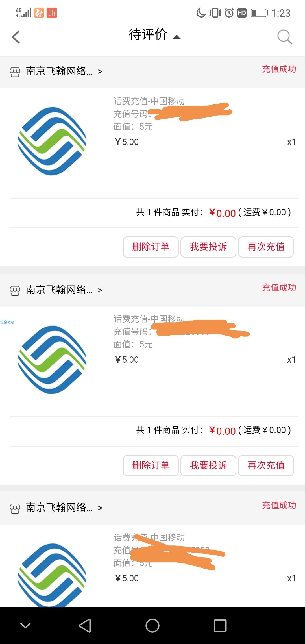Tap the first order's store icon
This screenshot has width=305, height=644.
click(15, 72)
